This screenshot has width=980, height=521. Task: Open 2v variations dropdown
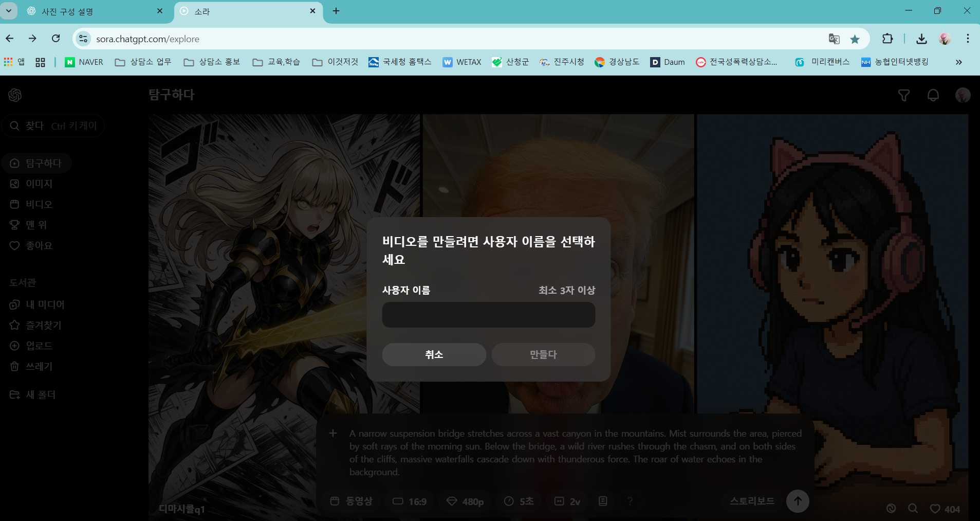(567, 501)
